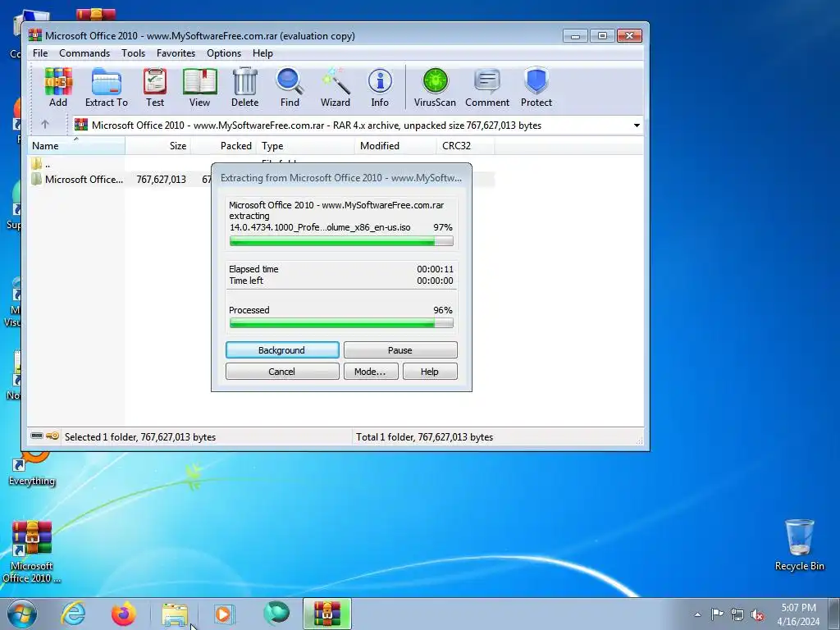Click the key icon in status bar
This screenshot has width=840, height=630.
(x=52, y=436)
